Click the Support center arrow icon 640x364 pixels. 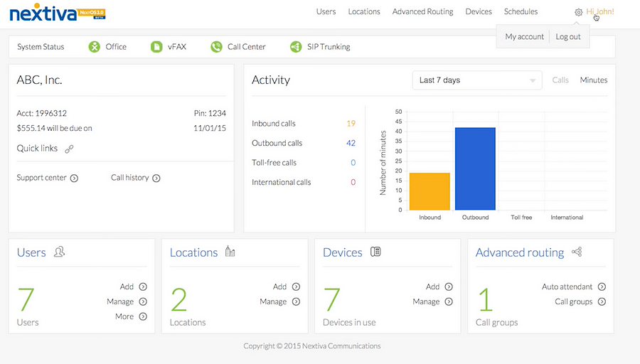[x=74, y=178]
